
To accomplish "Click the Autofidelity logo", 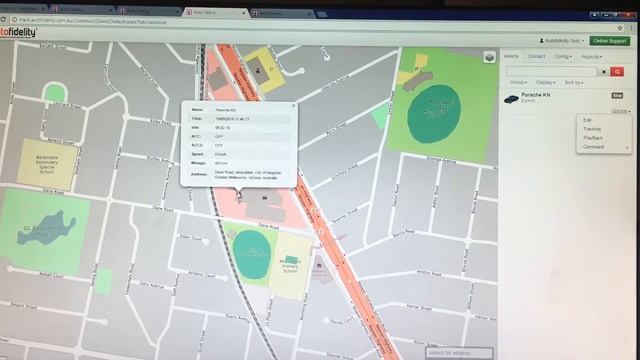I will pos(18,33).
